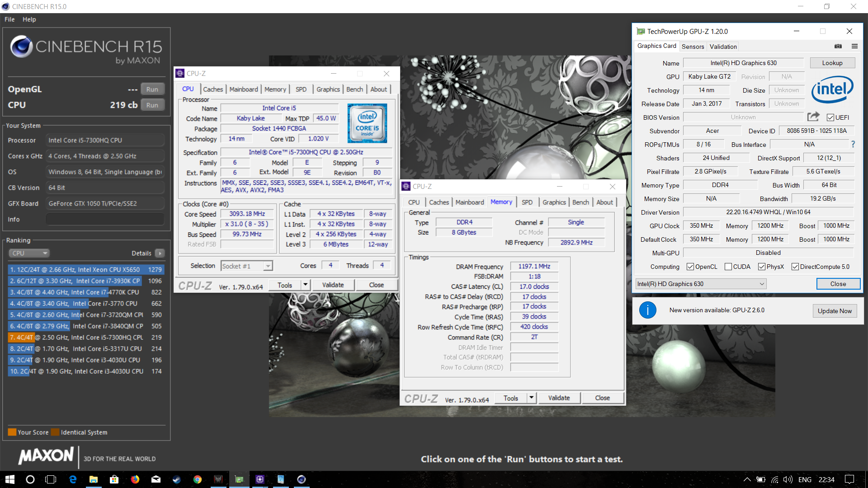The width and height of the screenshot is (868, 488).
Task: Open the Mail app on the taskbar
Action: (156, 479)
